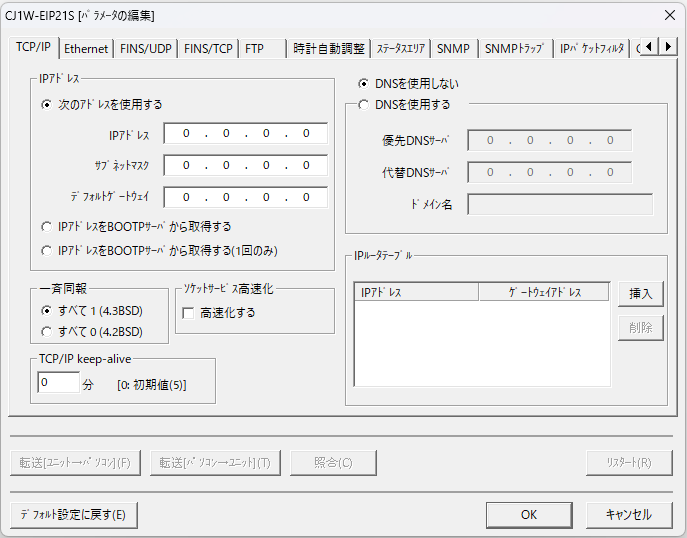The height and width of the screenshot is (538, 687).
Task: Close the parameter edit dialog
Action: (x=669, y=15)
